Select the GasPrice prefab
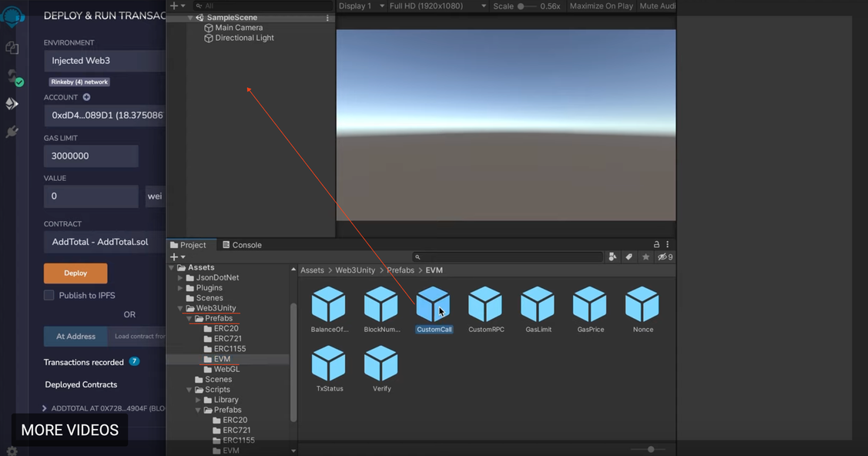 [590, 310]
